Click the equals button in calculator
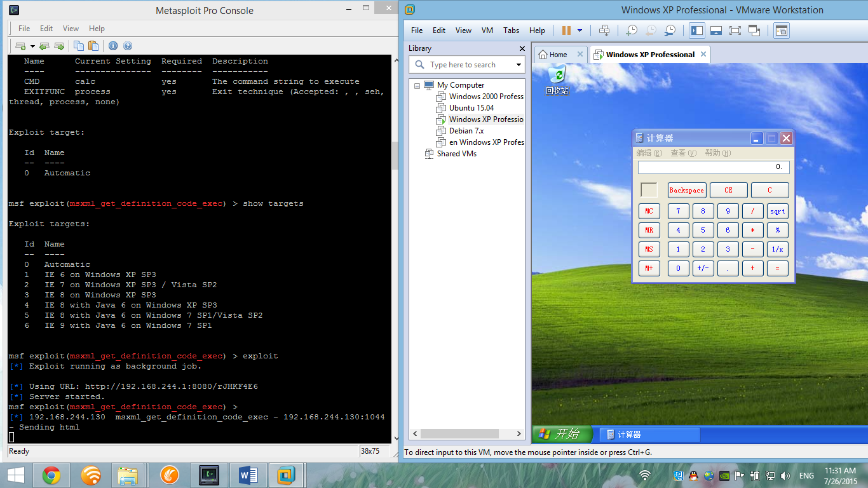The width and height of the screenshot is (868, 488). tap(778, 268)
